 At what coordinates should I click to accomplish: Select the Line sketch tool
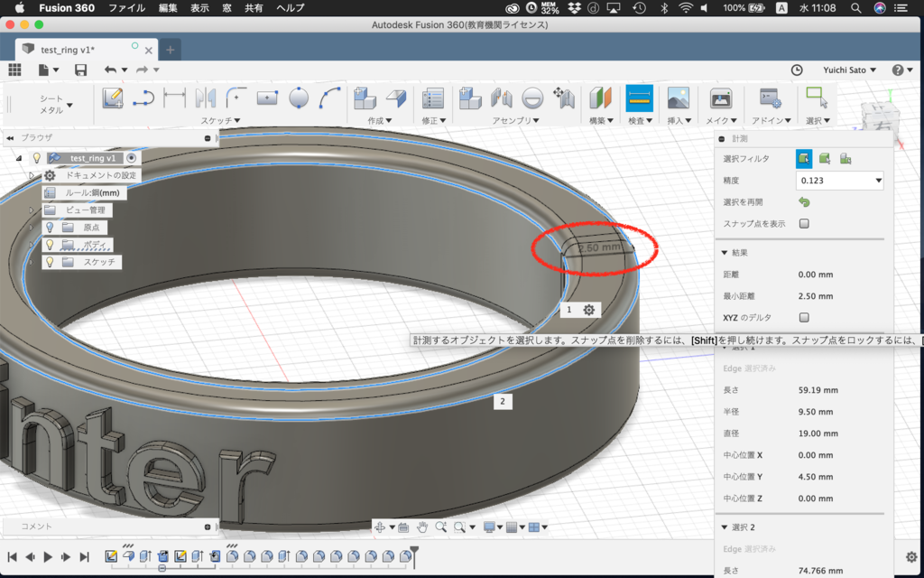click(143, 98)
